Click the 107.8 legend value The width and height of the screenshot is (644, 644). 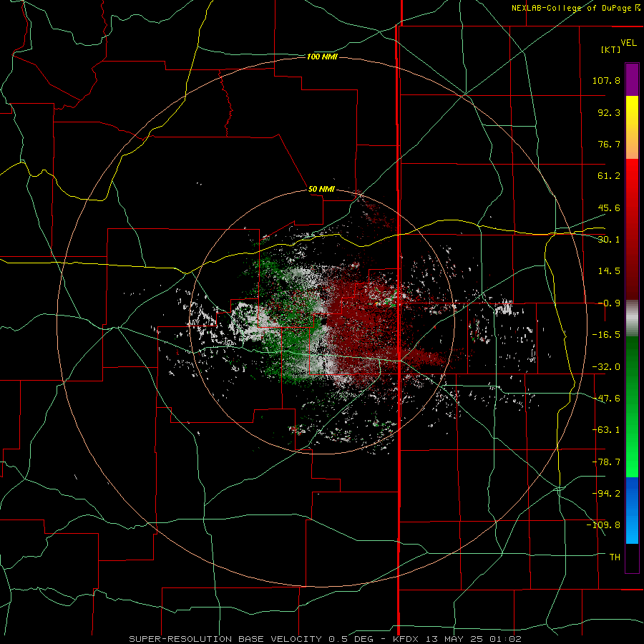[606, 80]
